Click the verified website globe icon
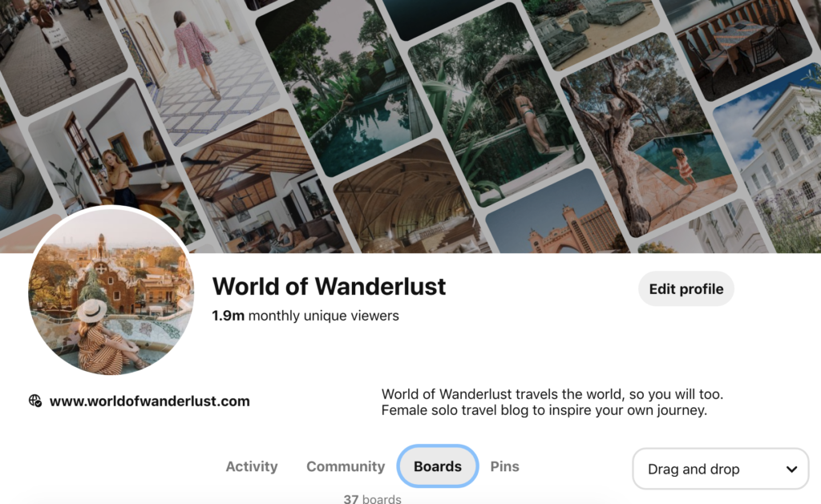Image resolution: width=821 pixels, height=504 pixels. point(35,401)
